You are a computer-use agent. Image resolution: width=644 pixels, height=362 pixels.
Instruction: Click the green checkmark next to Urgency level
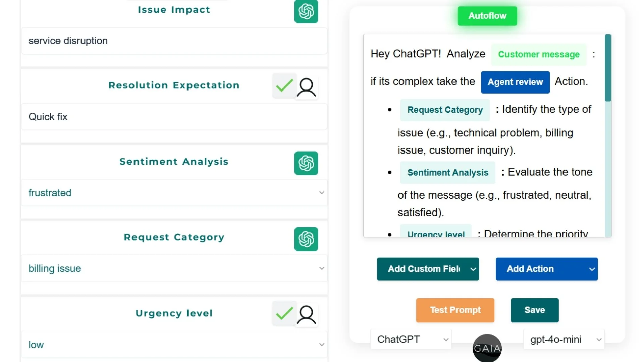pyautogui.click(x=284, y=314)
